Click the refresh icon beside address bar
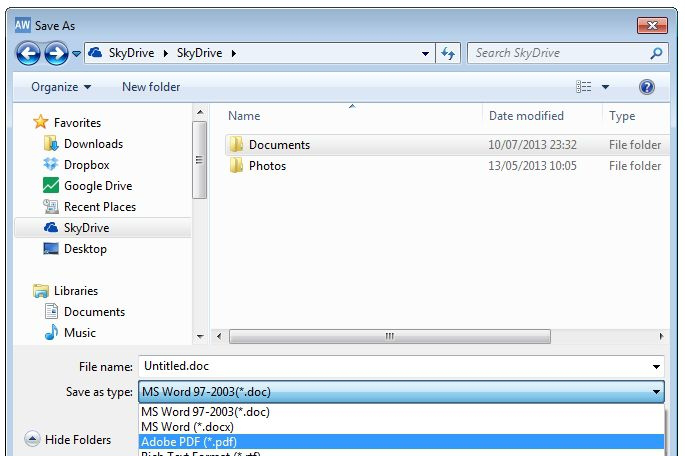 (447, 53)
